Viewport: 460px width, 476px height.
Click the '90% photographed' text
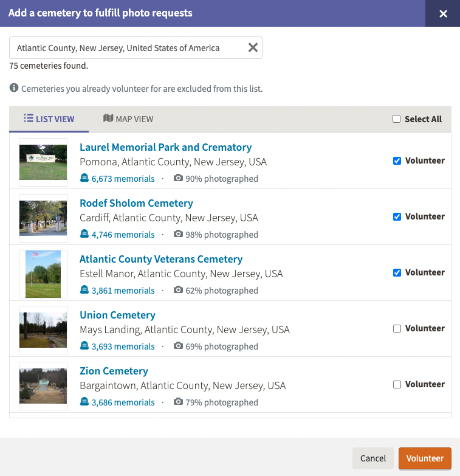(x=222, y=179)
